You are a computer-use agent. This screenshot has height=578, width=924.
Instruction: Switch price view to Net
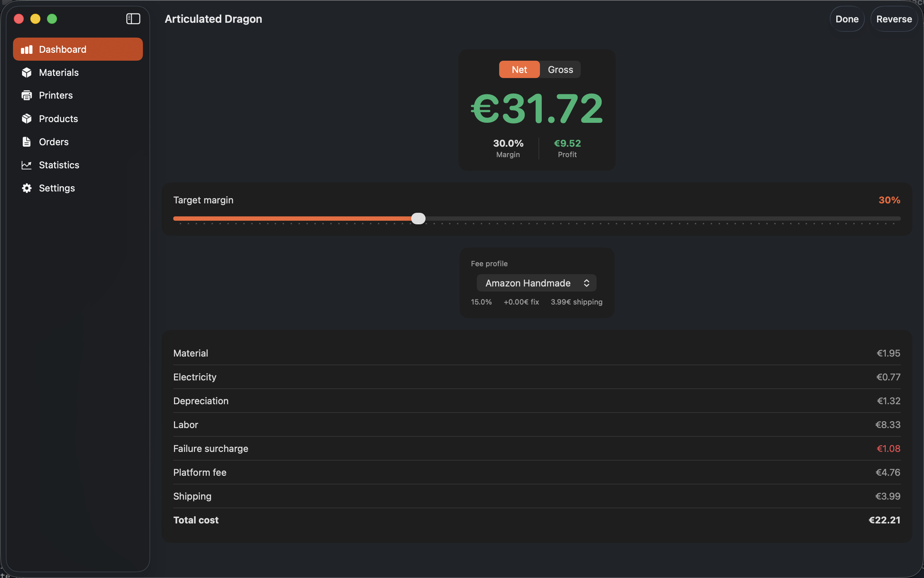tap(519, 70)
